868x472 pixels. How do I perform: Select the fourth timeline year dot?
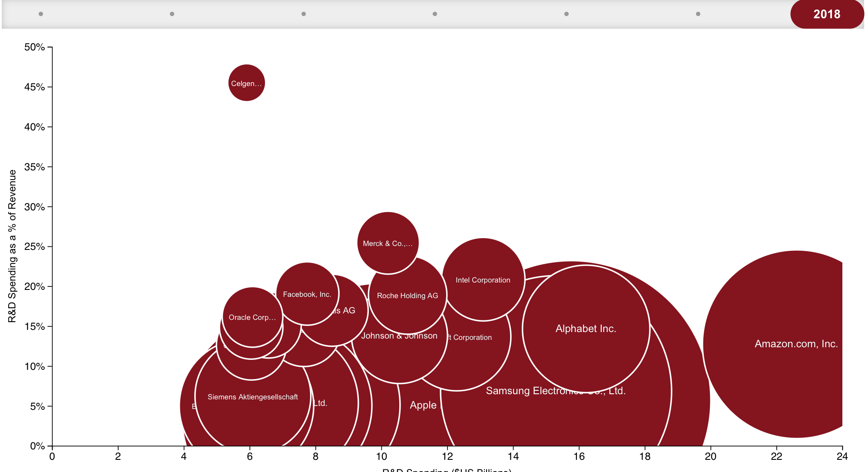pyautogui.click(x=435, y=14)
